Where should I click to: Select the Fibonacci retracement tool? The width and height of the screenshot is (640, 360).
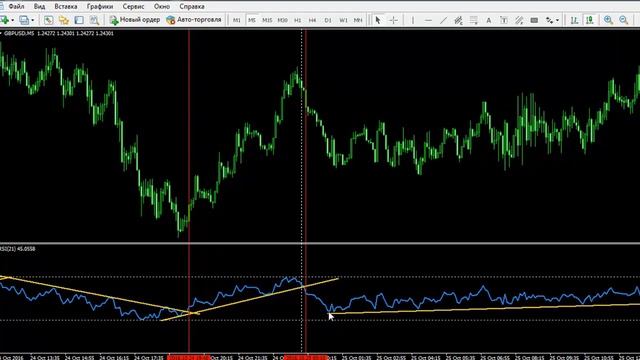point(473,20)
